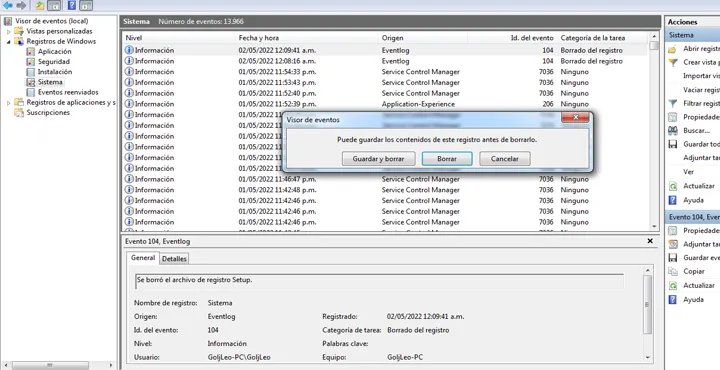Toggle the action pane toolbar icon

(85, 6)
